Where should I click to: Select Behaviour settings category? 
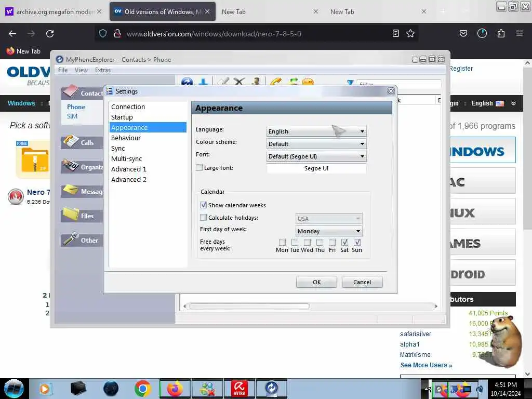148,138
